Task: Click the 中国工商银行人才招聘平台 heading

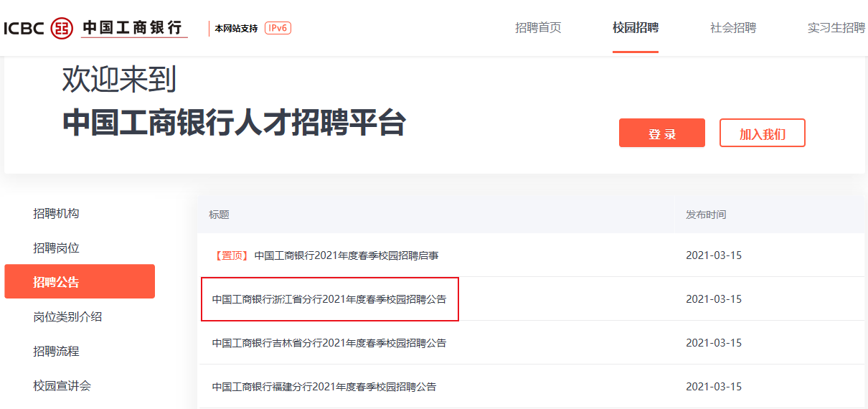Action: 234,123
